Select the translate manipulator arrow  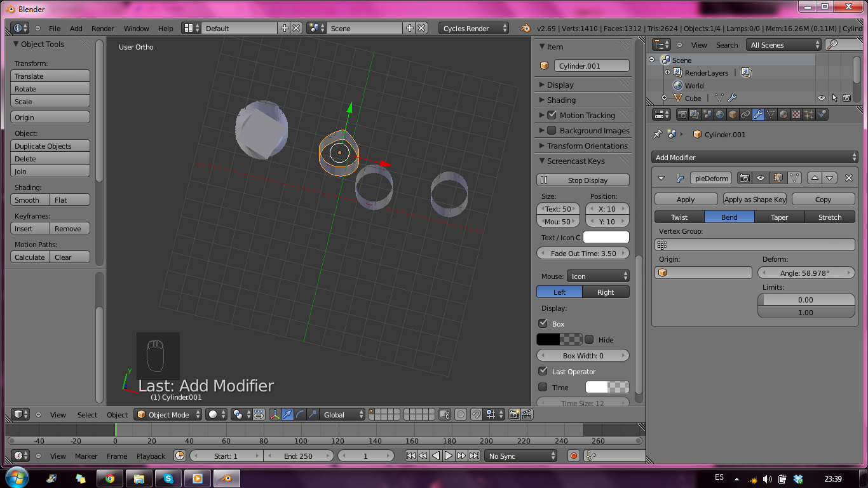point(287,414)
